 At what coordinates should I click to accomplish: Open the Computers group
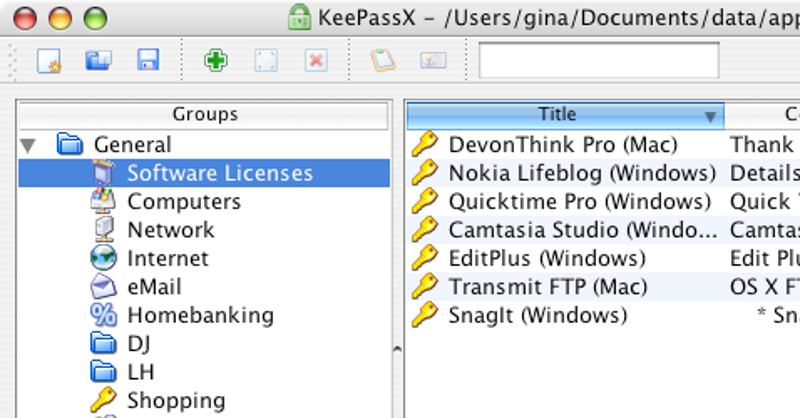click(x=184, y=202)
